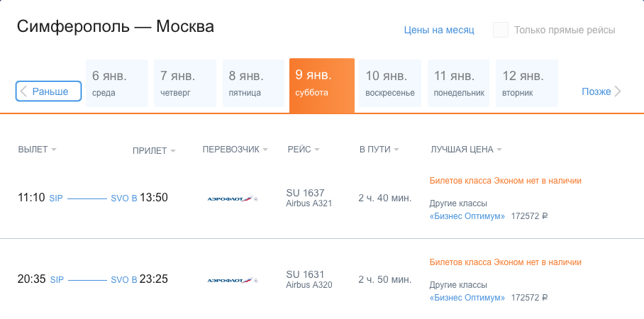The height and width of the screenshot is (319, 644).
Task: Sort flights by РЕЙС column
Action: click(304, 150)
